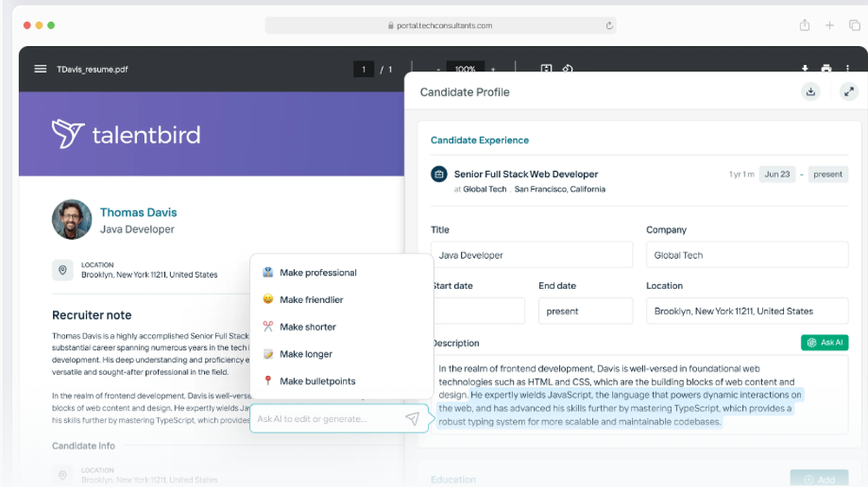868x487 pixels.
Task: Rotate the PDF with the rotate icon
Action: [x=568, y=69]
